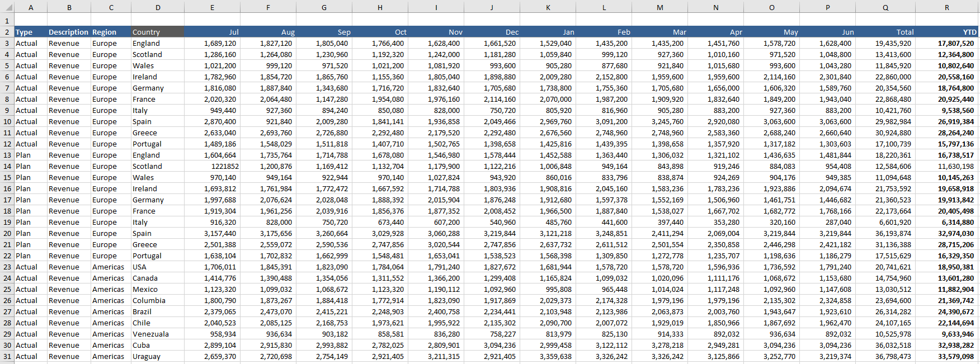
Task: Select Feb value 3,091,200 for Spain
Action: point(604,121)
